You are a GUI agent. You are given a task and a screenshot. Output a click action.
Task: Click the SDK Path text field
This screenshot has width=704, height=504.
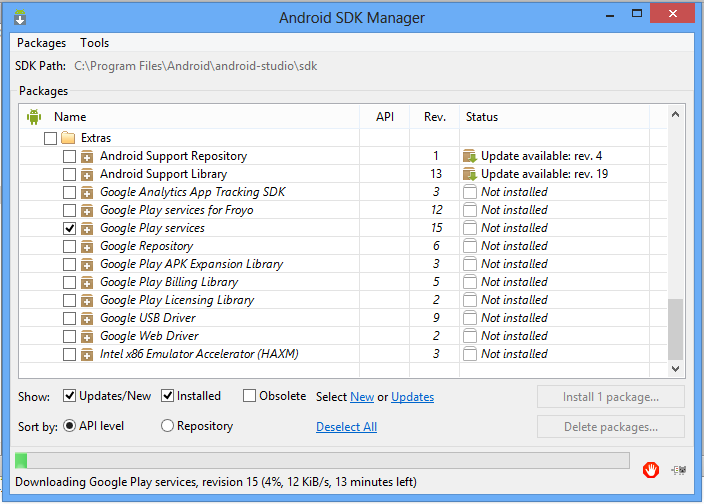[196, 66]
